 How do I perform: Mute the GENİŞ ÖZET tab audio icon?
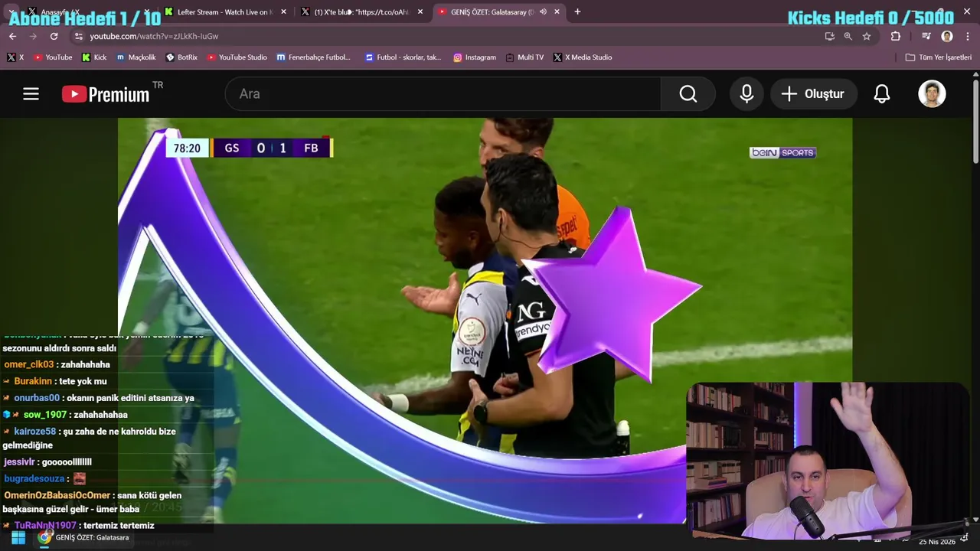tap(543, 11)
